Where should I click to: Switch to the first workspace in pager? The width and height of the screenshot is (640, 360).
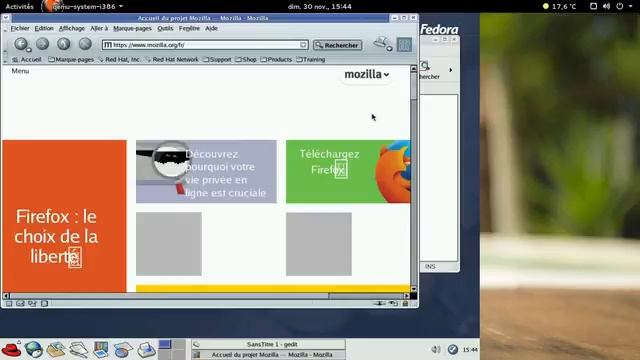point(164,344)
